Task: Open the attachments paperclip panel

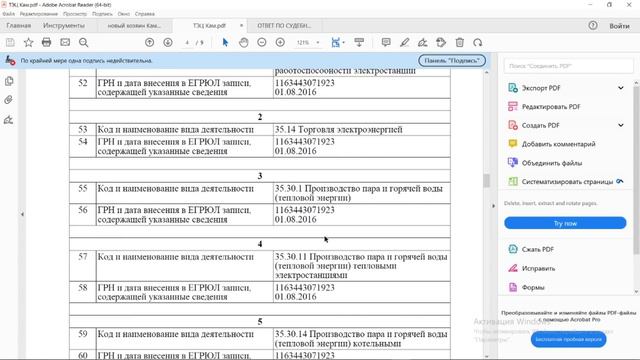Action: [9, 100]
